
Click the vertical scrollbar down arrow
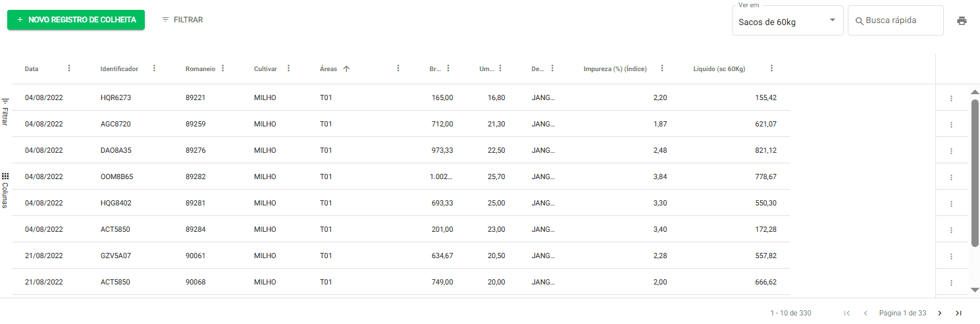coord(975,289)
